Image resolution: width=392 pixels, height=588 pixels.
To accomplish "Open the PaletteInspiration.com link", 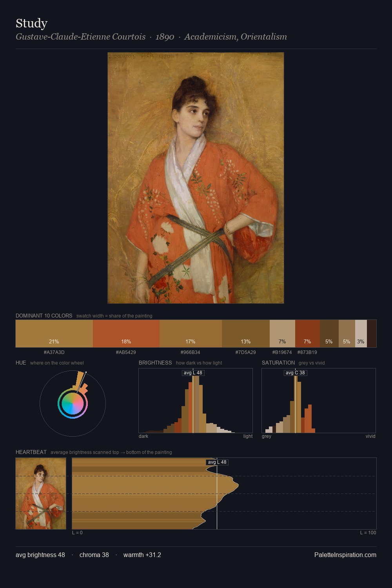I will click(345, 555).
